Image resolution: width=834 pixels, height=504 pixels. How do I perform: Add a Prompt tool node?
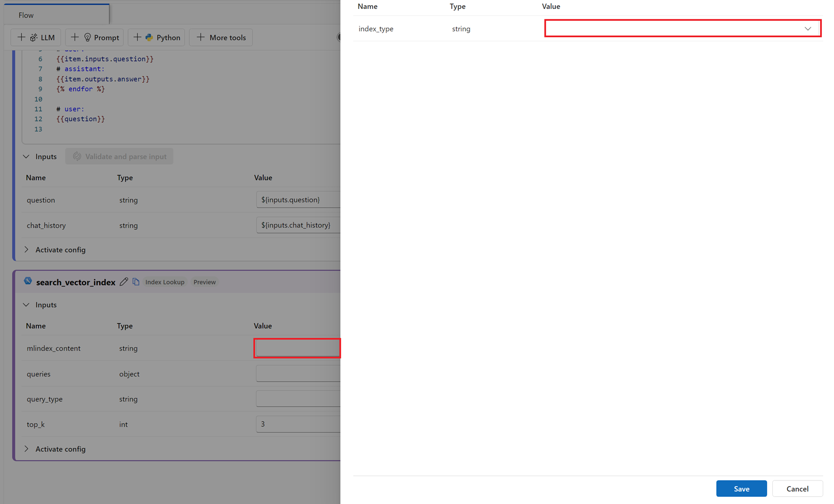point(94,37)
